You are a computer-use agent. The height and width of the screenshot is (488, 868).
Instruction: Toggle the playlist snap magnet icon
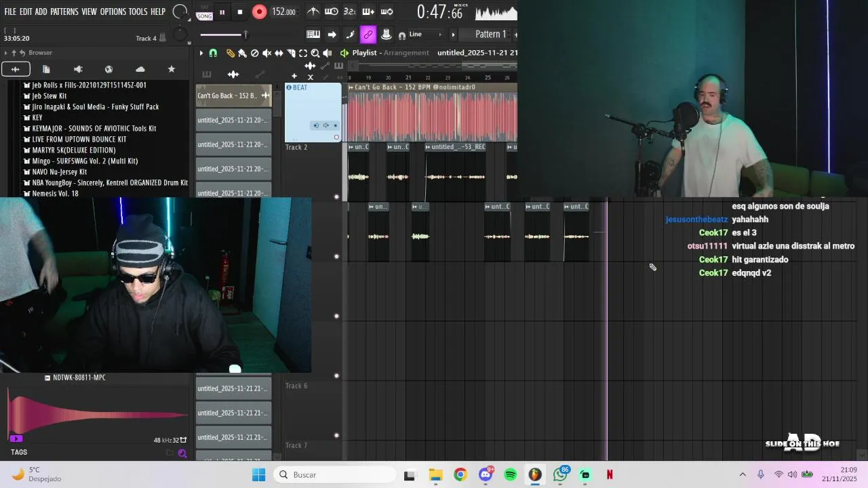(x=213, y=53)
